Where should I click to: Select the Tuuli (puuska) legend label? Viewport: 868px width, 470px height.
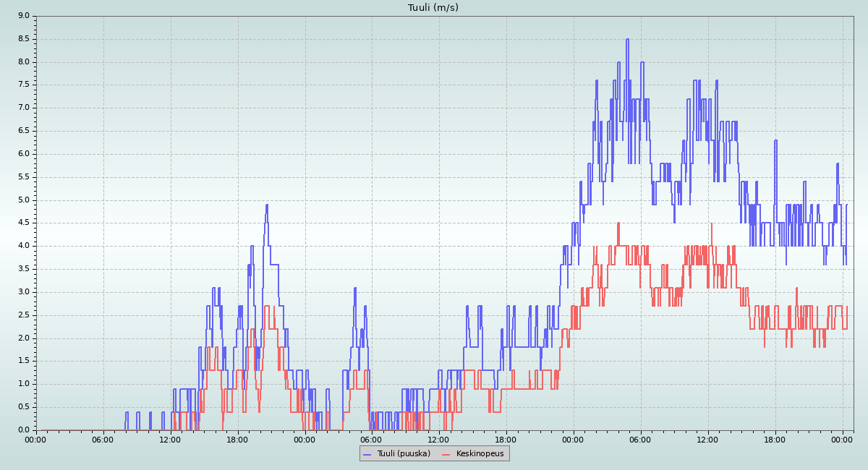pyautogui.click(x=403, y=453)
